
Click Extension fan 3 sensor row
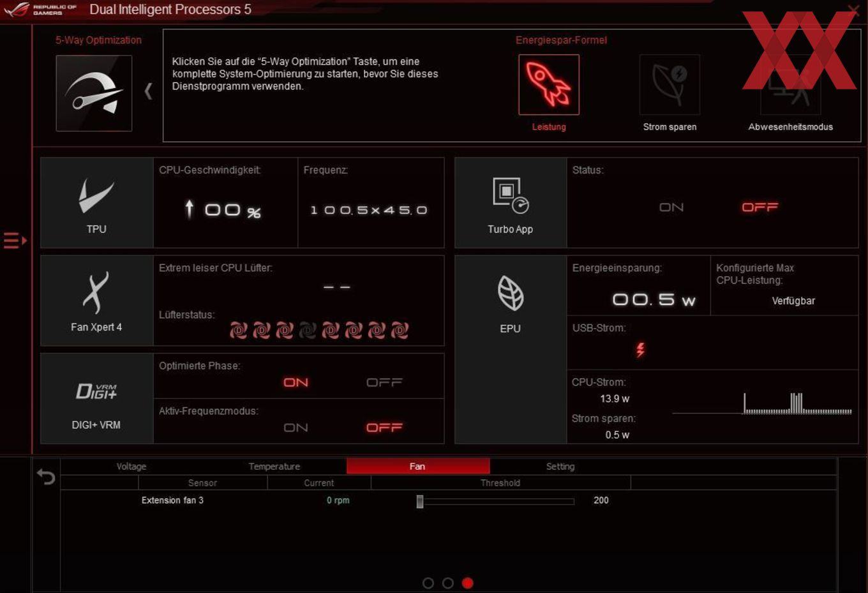tap(449, 500)
